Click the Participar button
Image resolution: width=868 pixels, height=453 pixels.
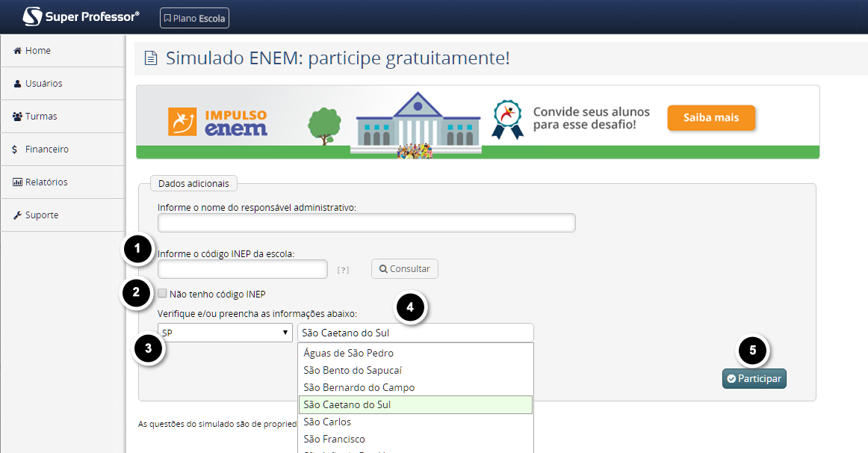pos(754,378)
